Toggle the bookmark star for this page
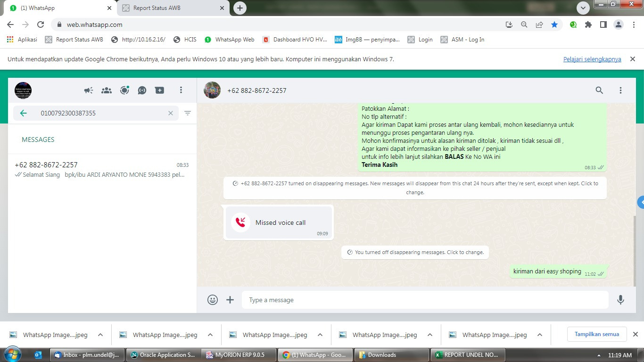This screenshot has width=644, height=362. click(x=554, y=25)
